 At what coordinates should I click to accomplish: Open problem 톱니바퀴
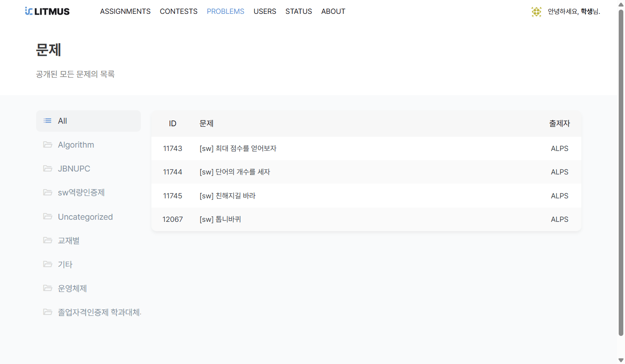pos(220,219)
